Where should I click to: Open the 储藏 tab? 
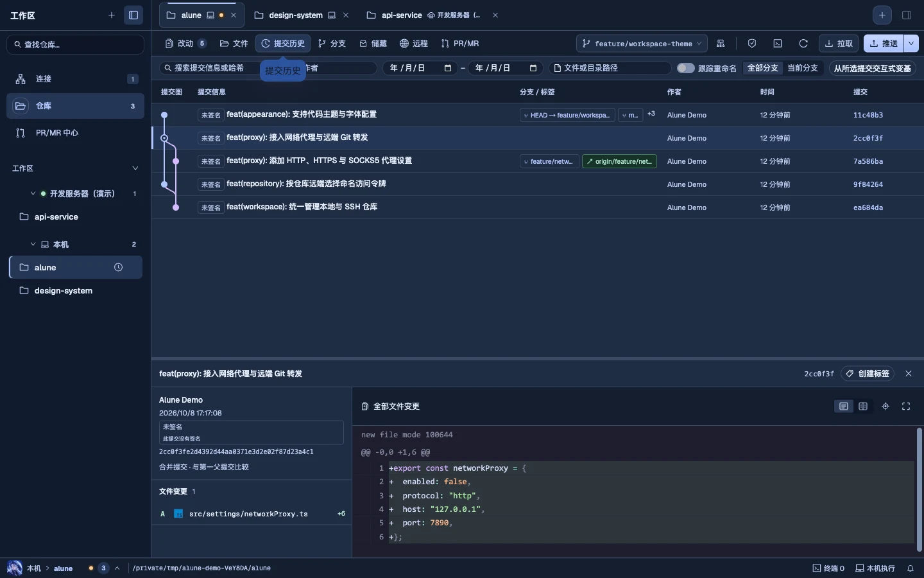(373, 44)
